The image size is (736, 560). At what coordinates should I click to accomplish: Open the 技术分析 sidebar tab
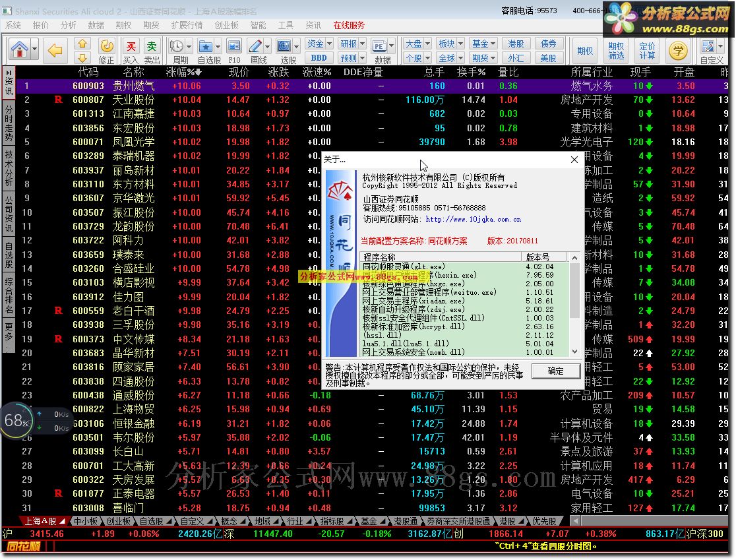click(x=9, y=168)
